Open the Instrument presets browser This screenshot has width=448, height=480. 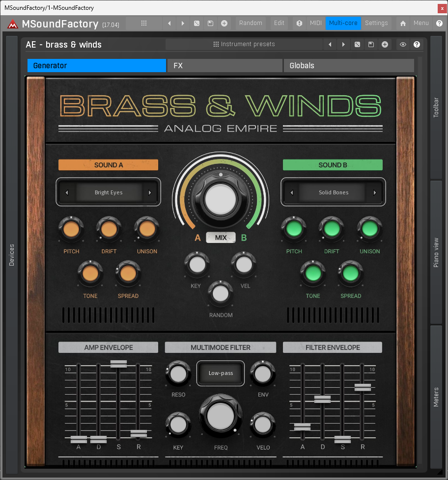point(244,44)
